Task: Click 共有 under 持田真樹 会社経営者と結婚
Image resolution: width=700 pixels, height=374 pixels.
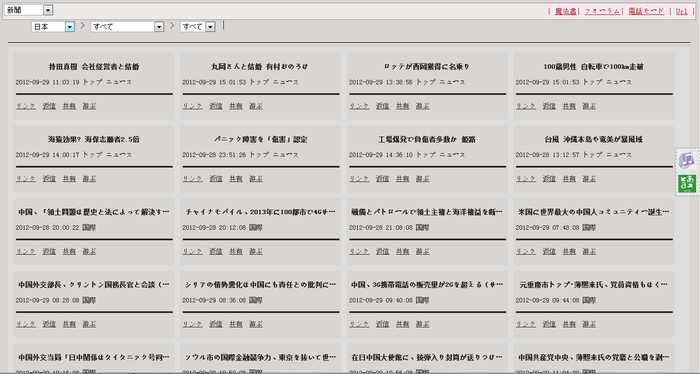Action: (x=69, y=106)
